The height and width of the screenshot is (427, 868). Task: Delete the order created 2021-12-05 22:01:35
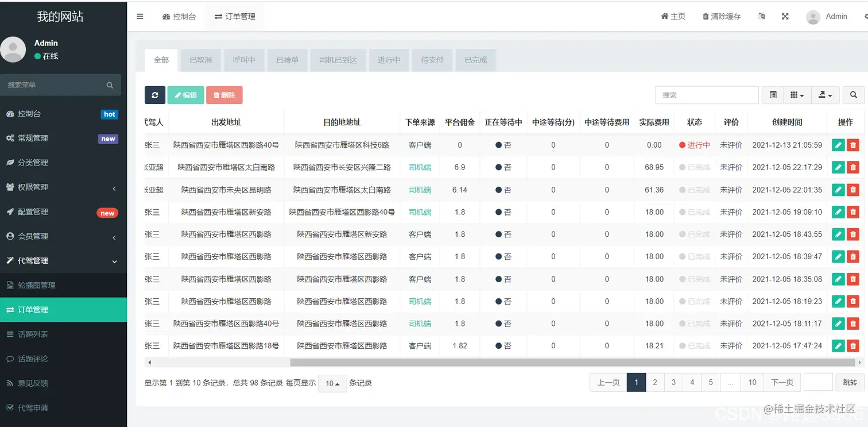coord(853,190)
